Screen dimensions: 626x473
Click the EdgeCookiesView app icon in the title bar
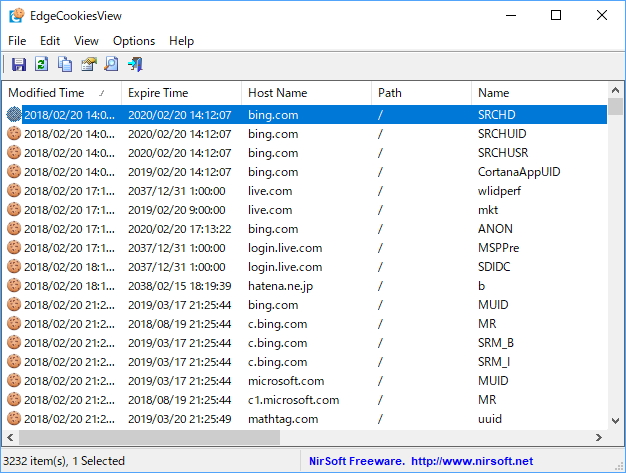pyautogui.click(x=17, y=16)
